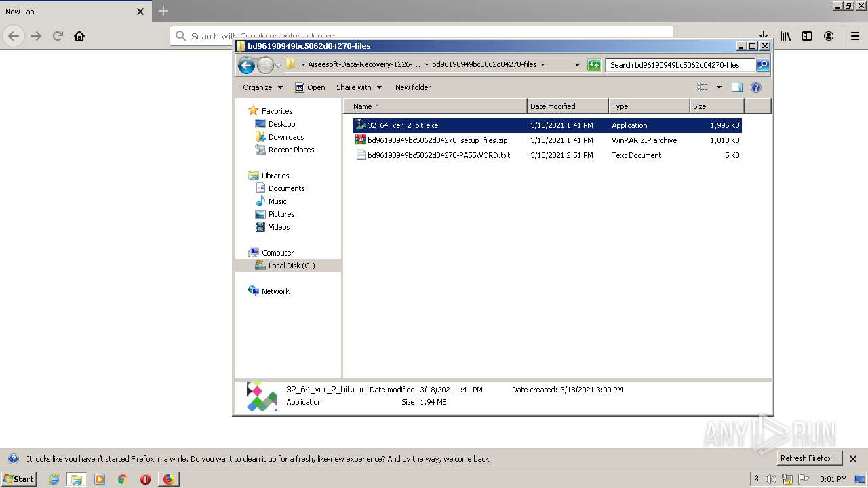Click the Firefox address bar

coord(421,36)
